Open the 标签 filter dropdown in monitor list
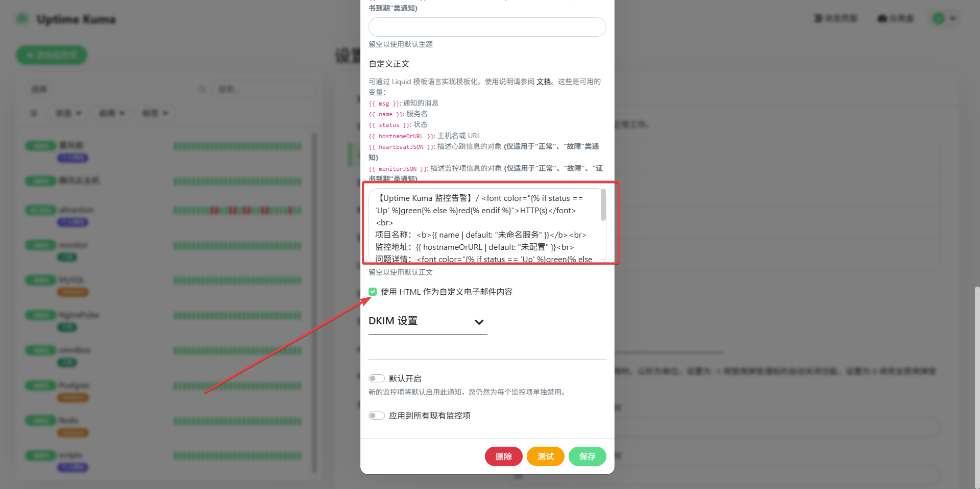Image resolution: width=980 pixels, height=489 pixels. pos(155,113)
